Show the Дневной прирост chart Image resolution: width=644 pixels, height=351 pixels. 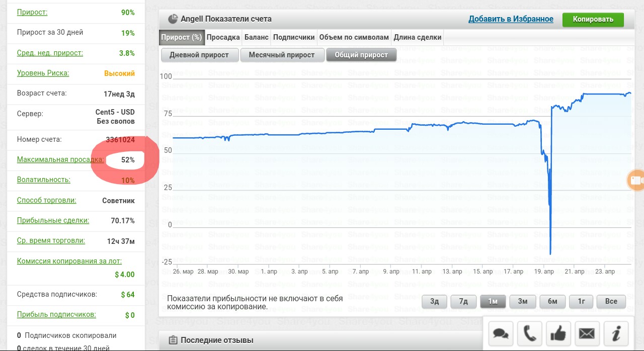(x=199, y=55)
